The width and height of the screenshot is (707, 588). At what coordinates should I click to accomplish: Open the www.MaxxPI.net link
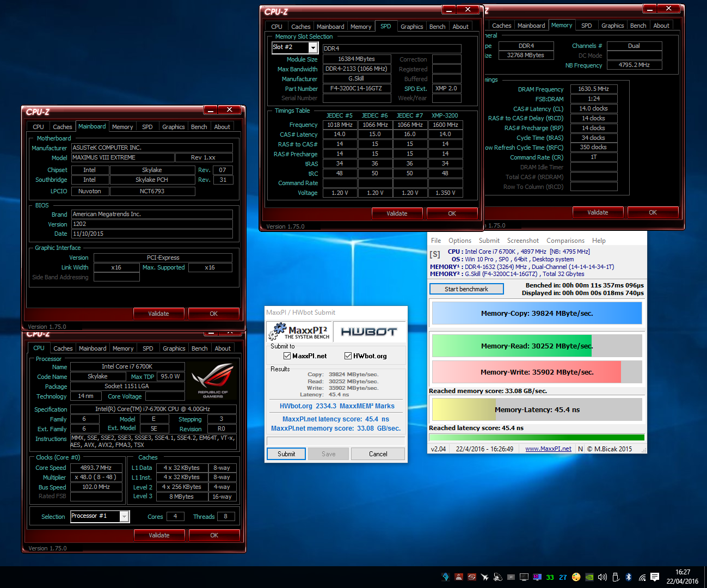coord(548,449)
